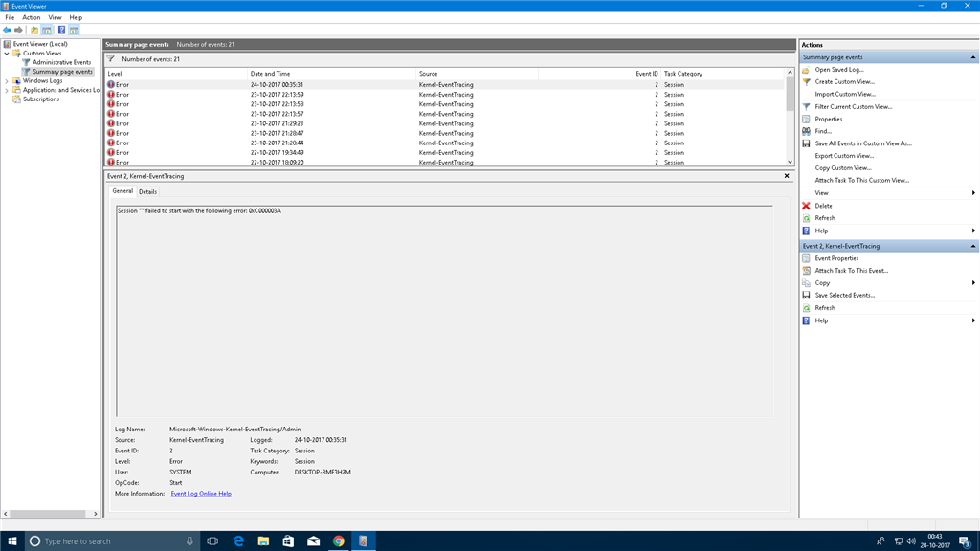This screenshot has width=980, height=551.
Task: Open Microsoft Store from taskbar
Action: tap(288, 541)
